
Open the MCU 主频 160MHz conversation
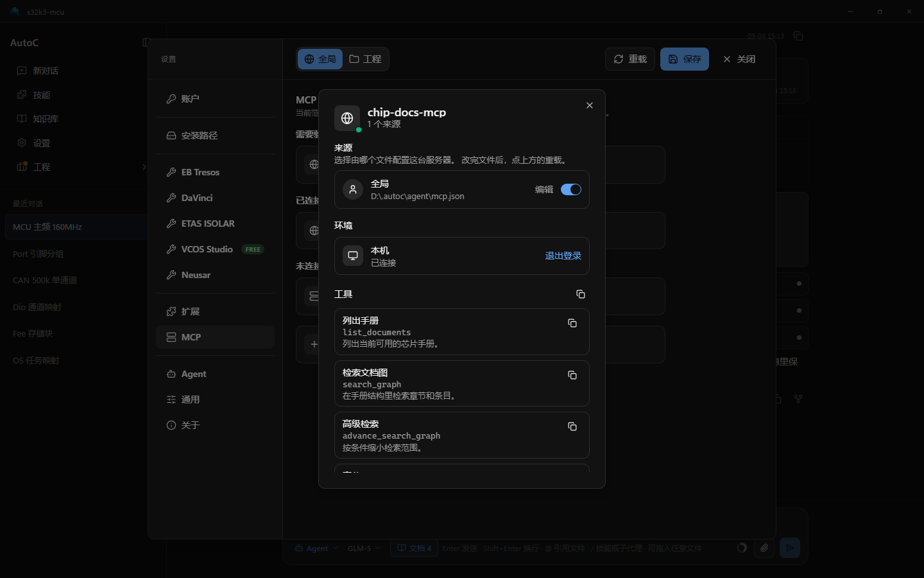(x=76, y=227)
